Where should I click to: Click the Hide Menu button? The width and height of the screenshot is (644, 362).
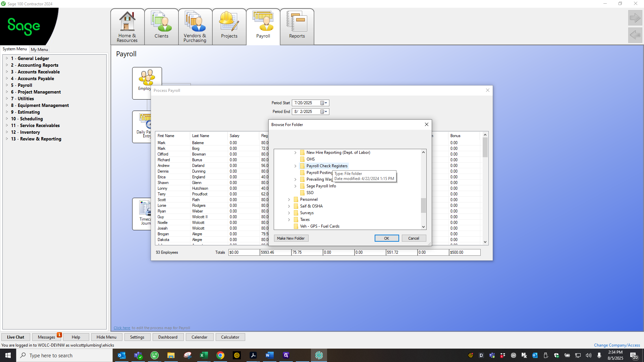coord(106,337)
